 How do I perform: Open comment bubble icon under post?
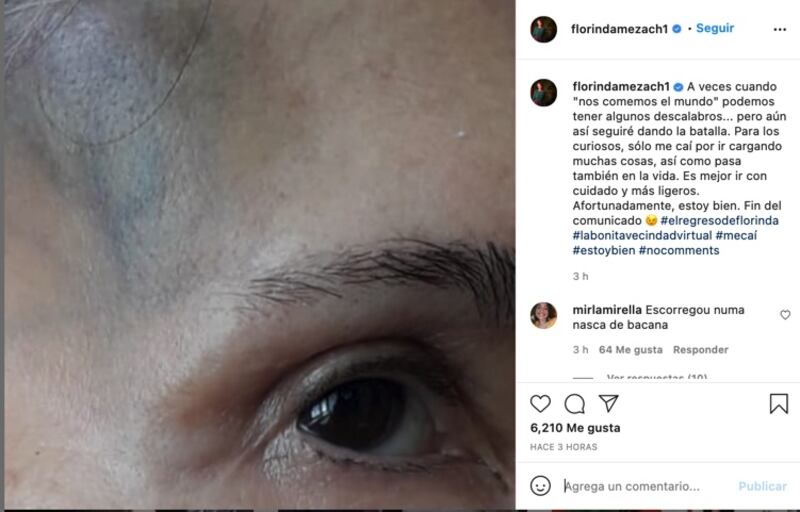[x=574, y=404]
